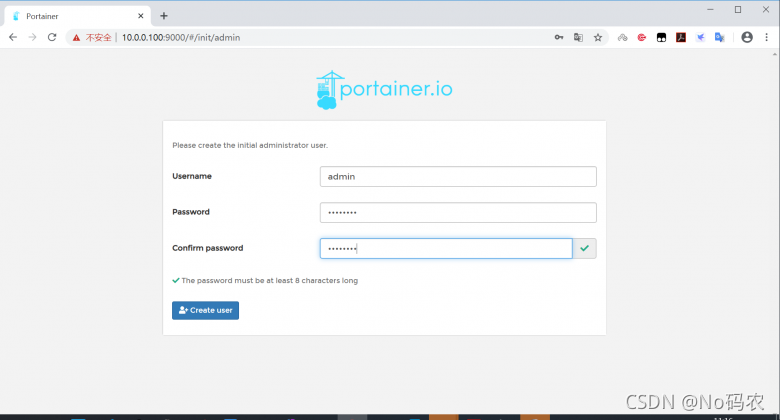The height and width of the screenshot is (420, 780).
Task: Click the green checkmark beside Confirm password
Action: click(585, 248)
